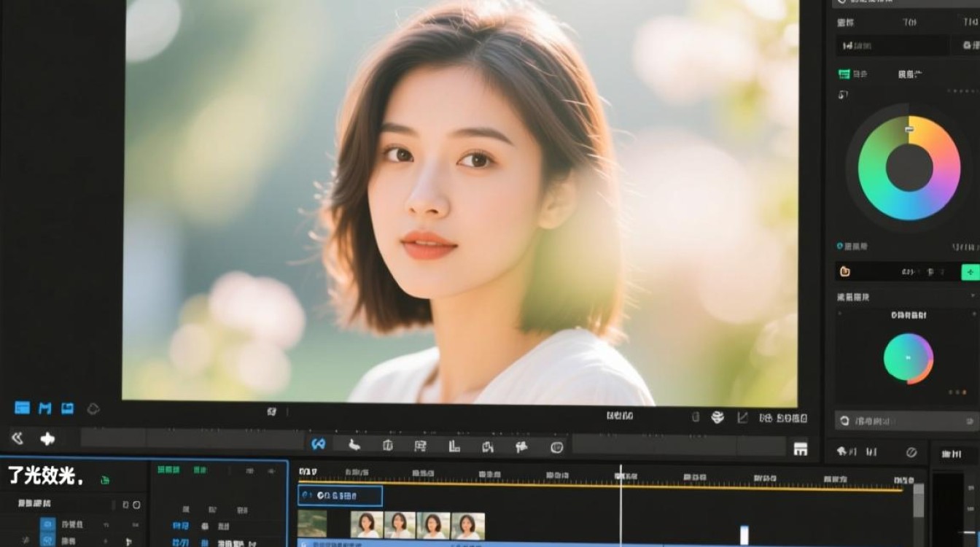Click the blue M icon below the preview
Viewport: 980px width, 547px height.
[x=45, y=408]
